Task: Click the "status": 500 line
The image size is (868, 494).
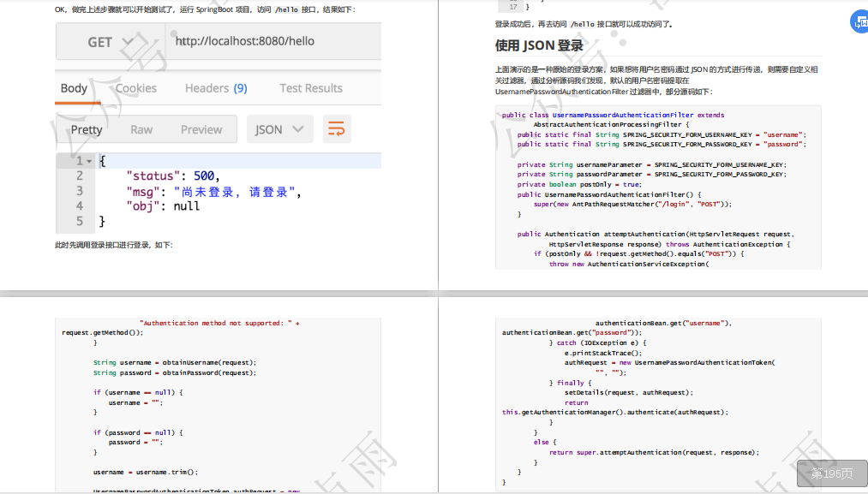Action: pyautogui.click(x=173, y=176)
